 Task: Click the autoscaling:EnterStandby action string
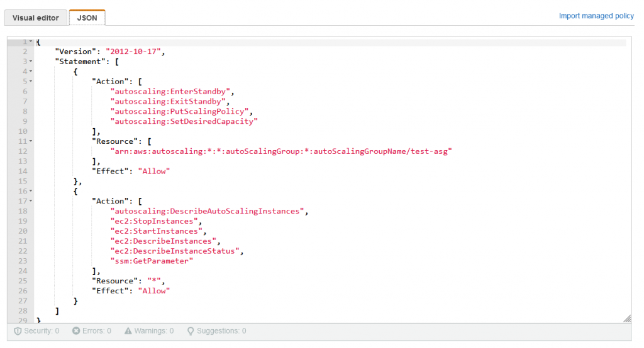pyautogui.click(x=166, y=92)
